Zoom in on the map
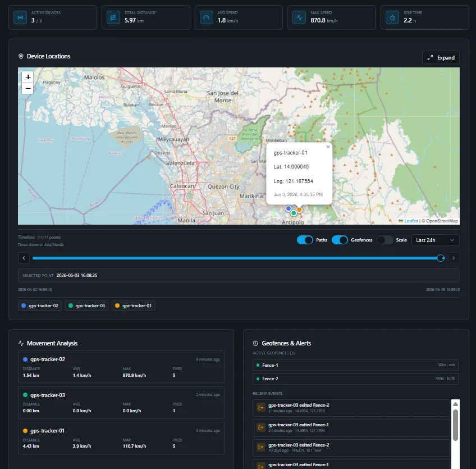This screenshot has width=476, height=469. coord(28,77)
